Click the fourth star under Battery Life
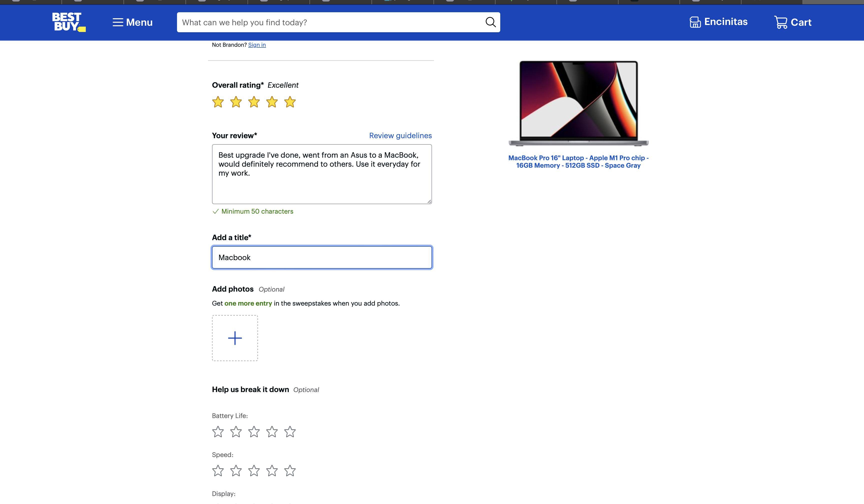The image size is (864, 504). [272, 432]
